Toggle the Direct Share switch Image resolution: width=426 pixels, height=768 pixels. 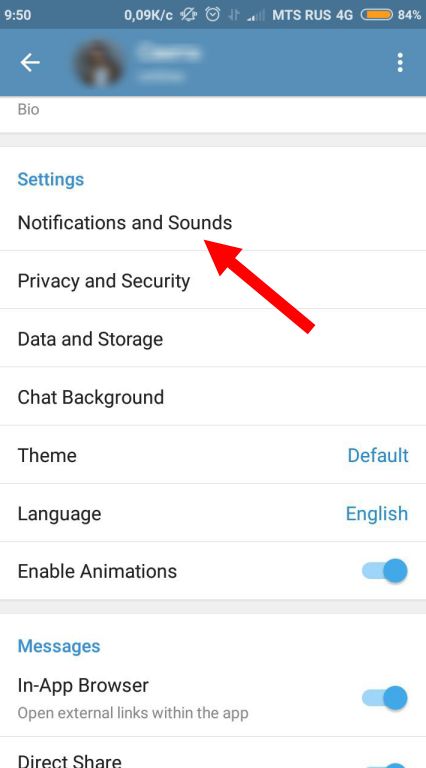point(385,763)
